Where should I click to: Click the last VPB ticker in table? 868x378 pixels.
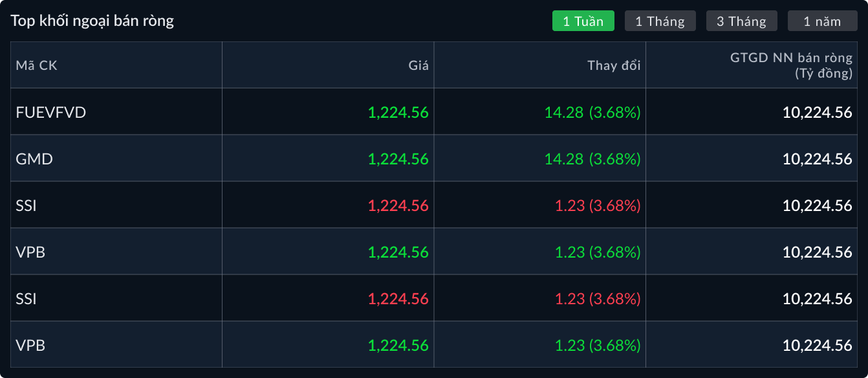30,346
